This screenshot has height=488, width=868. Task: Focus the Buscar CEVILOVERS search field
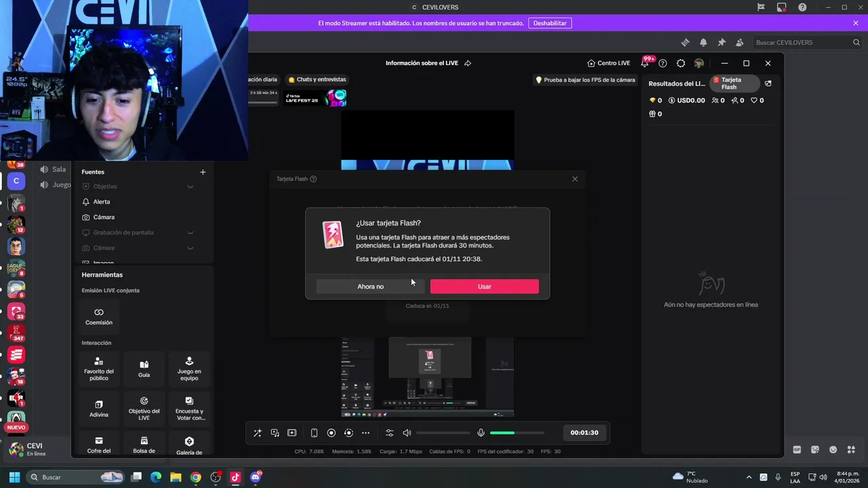(807, 42)
